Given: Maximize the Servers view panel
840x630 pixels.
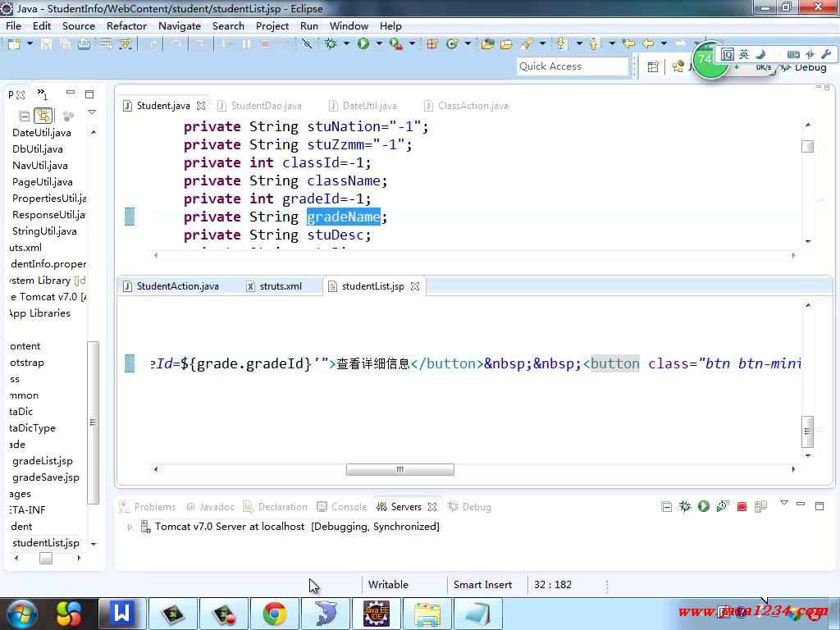Looking at the screenshot, I should (x=819, y=505).
